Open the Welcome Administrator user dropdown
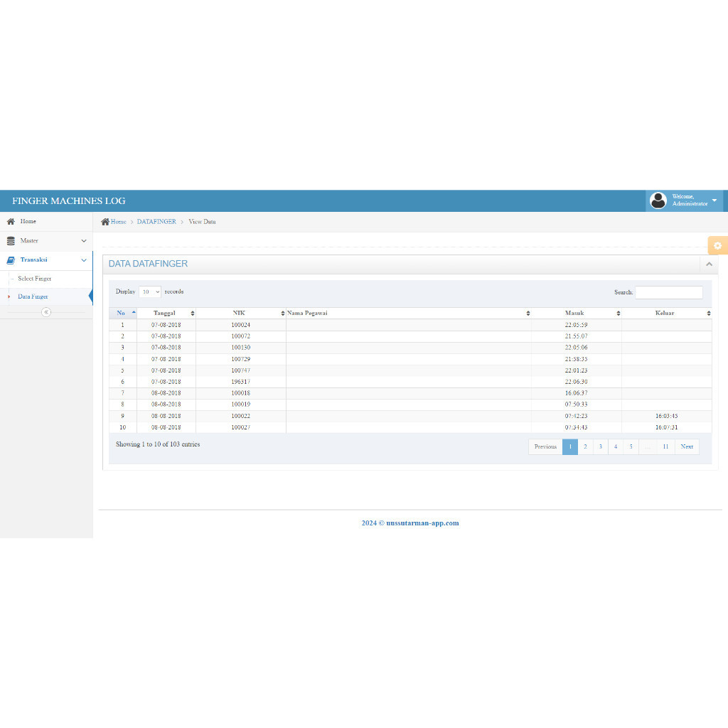The height and width of the screenshot is (728, 728). point(714,200)
